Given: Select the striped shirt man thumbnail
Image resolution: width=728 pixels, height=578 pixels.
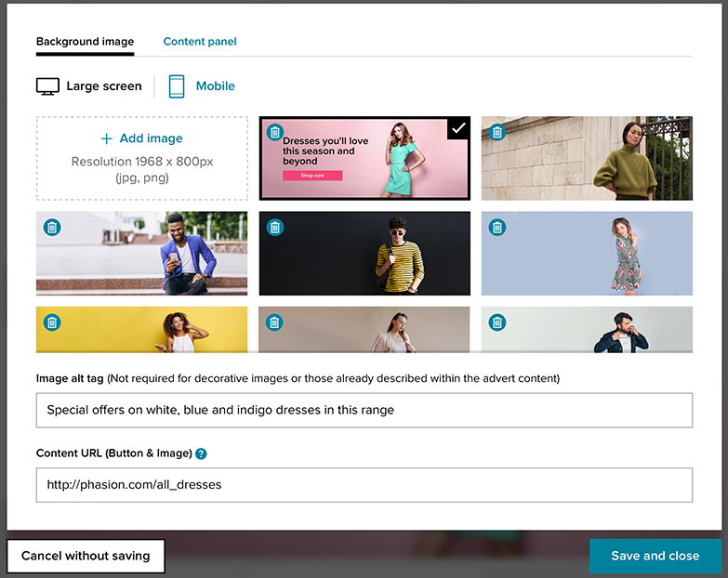Looking at the screenshot, I should click(364, 254).
